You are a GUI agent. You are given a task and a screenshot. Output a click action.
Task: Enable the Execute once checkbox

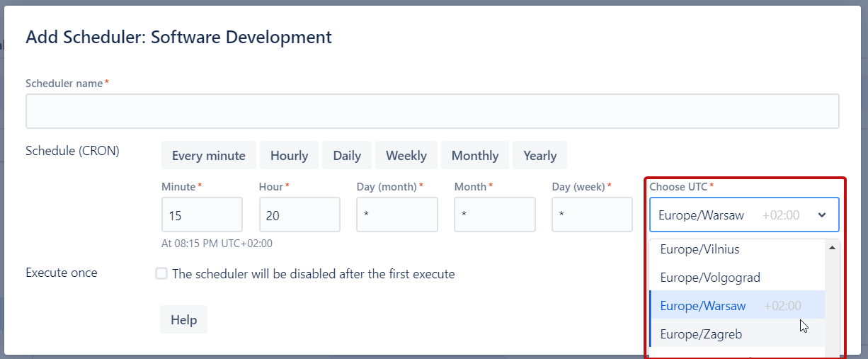[x=161, y=274]
